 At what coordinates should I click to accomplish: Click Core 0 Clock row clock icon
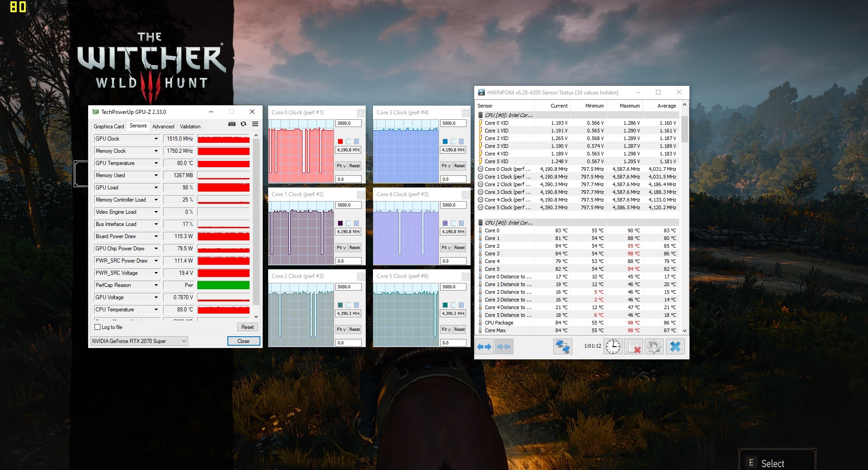pos(481,169)
